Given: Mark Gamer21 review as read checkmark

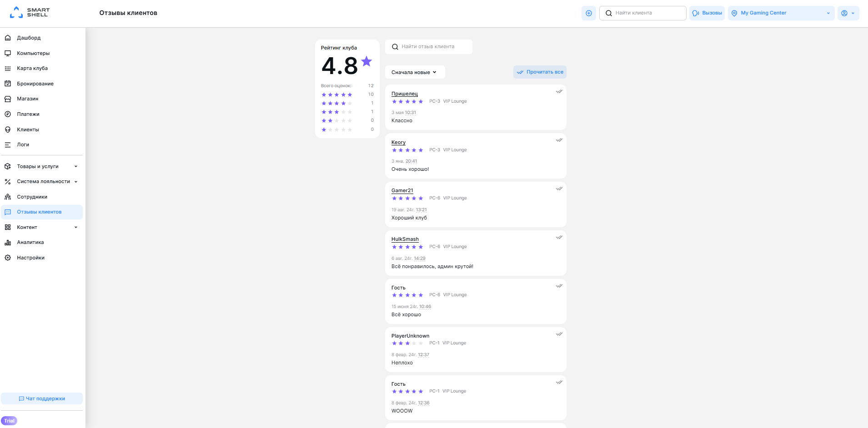Looking at the screenshot, I should (x=559, y=189).
